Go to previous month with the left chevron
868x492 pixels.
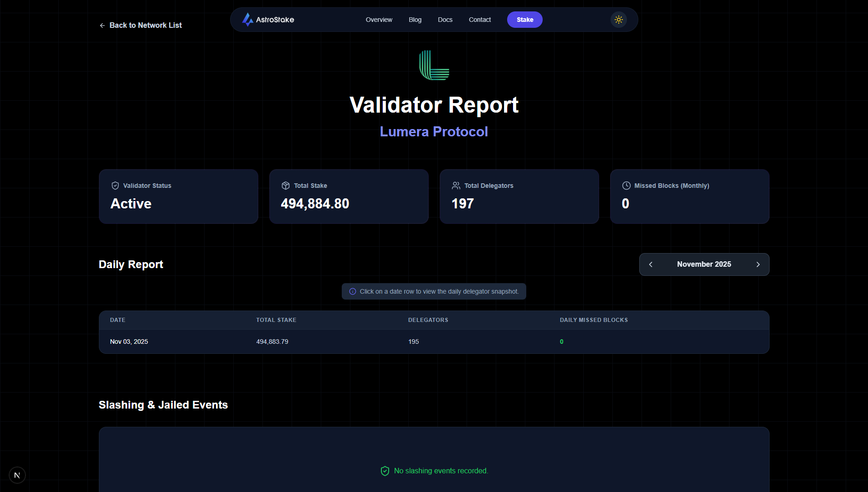pos(651,264)
